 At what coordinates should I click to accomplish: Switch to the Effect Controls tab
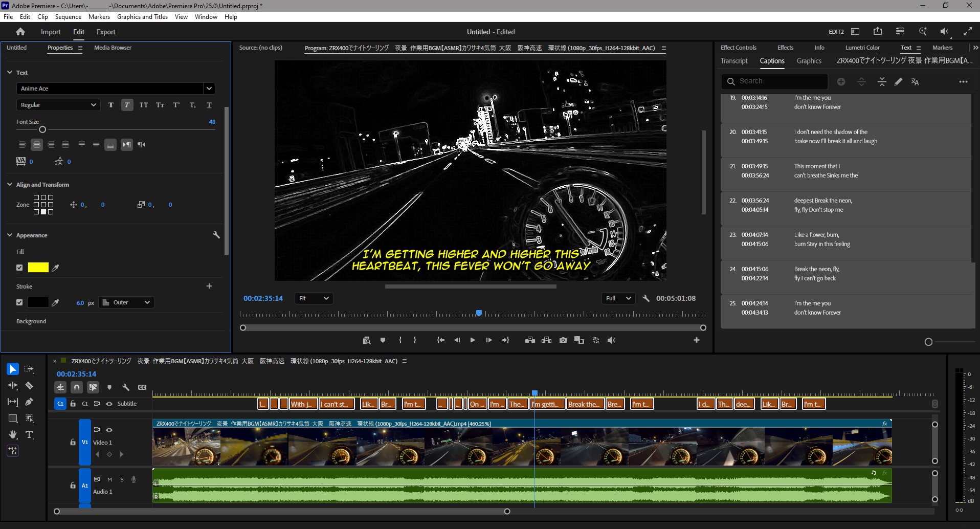tap(738, 48)
